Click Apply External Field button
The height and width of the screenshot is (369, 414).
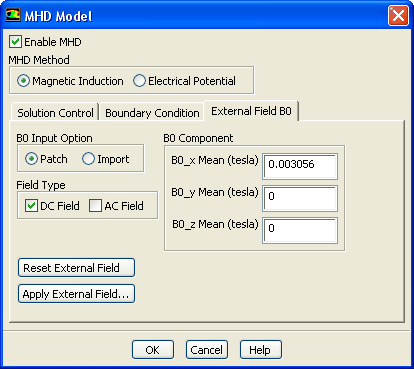click(76, 294)
